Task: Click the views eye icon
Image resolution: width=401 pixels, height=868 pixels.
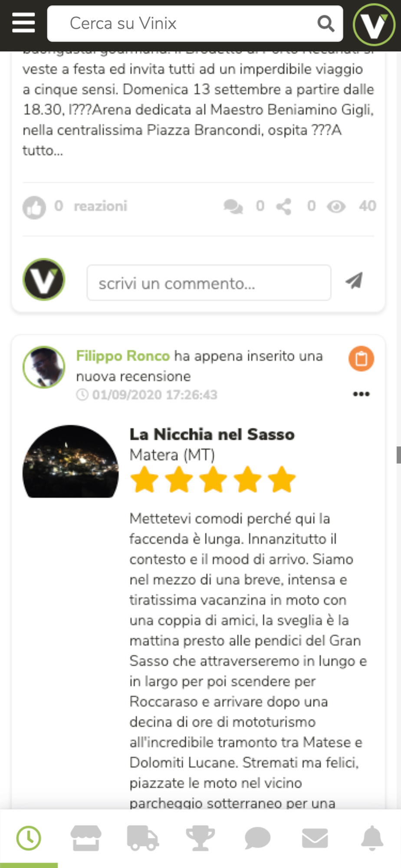Action: click(336, 207)
